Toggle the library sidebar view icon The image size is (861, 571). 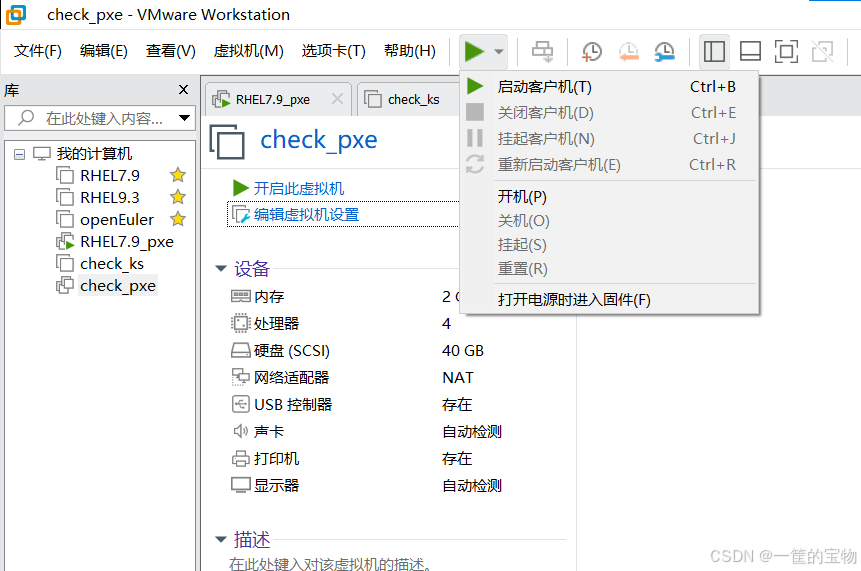point(714,52)
